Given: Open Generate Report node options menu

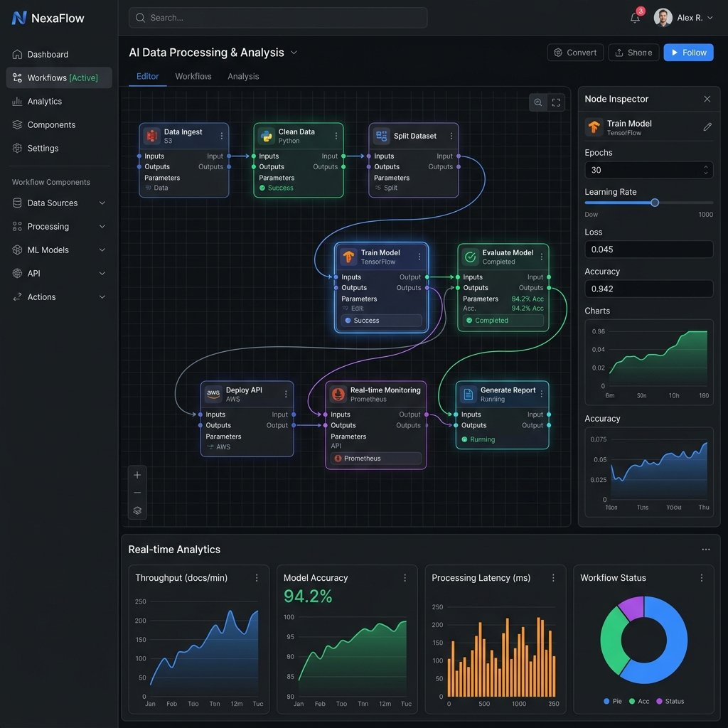Looking at the screenshot, I should (x=541, y=394).
